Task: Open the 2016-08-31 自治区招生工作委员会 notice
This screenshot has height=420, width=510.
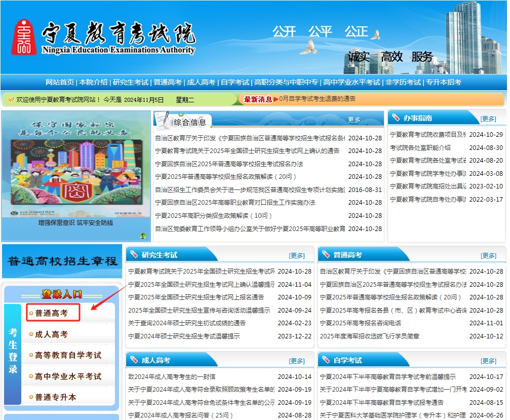Action: click(250, 189)
